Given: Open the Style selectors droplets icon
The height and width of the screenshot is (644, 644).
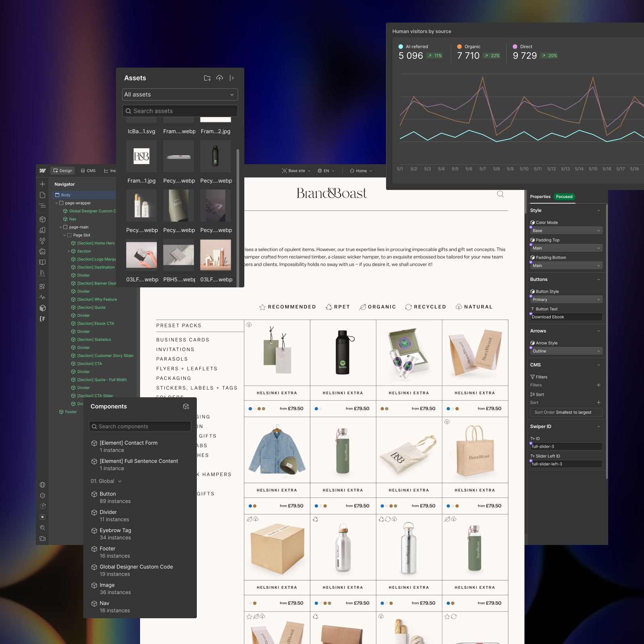Looking at the screenshot, I should pos(42,241).
